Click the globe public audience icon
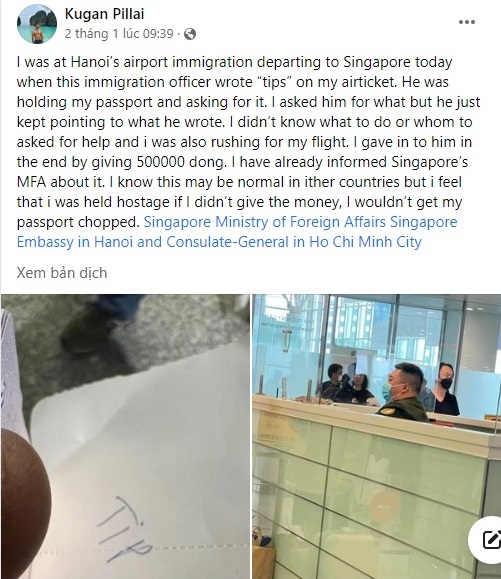This screenshot has width=501, height=579. 190,34
